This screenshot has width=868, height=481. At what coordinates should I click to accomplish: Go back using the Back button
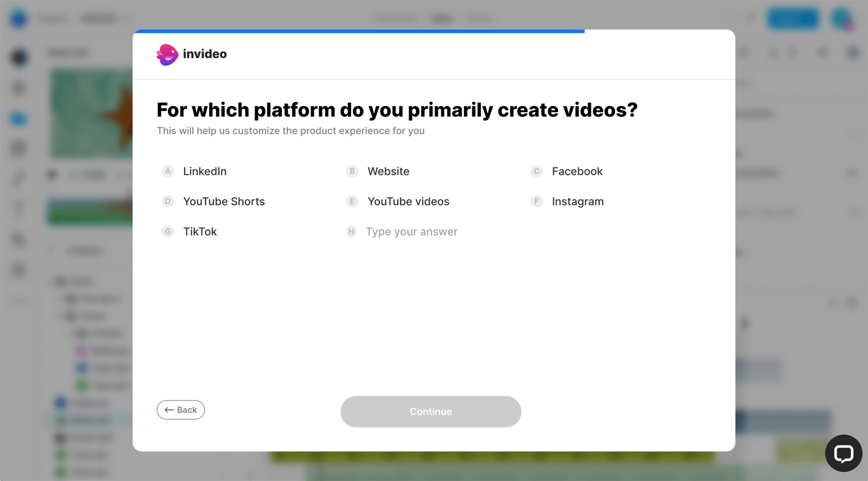181,410
